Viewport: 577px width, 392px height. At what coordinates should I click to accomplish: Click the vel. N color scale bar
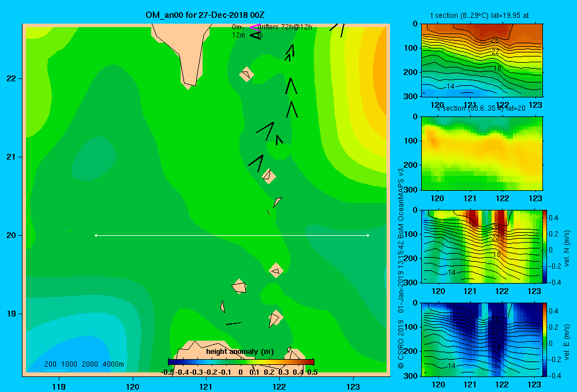[545, 246]
